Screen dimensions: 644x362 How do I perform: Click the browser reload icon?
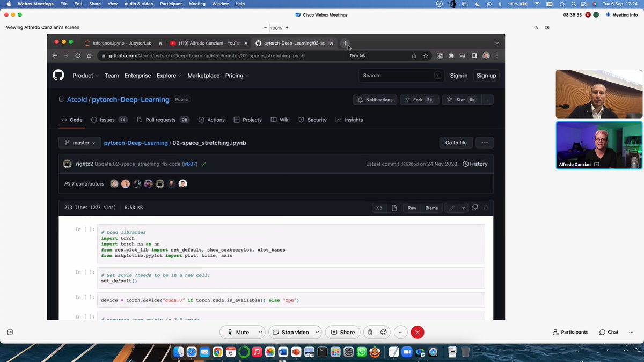tap(78, 56)
